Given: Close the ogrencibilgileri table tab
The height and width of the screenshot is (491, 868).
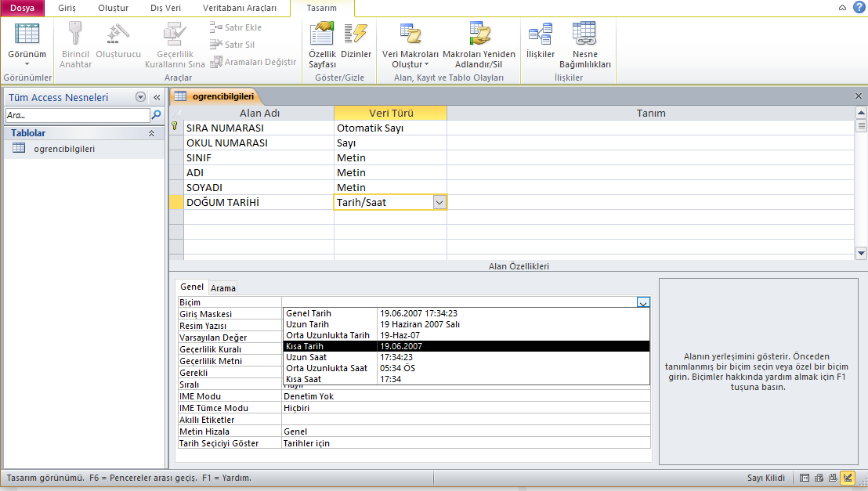Looking at the screenshot, I should pyautogui.click(x=859, y=96).
